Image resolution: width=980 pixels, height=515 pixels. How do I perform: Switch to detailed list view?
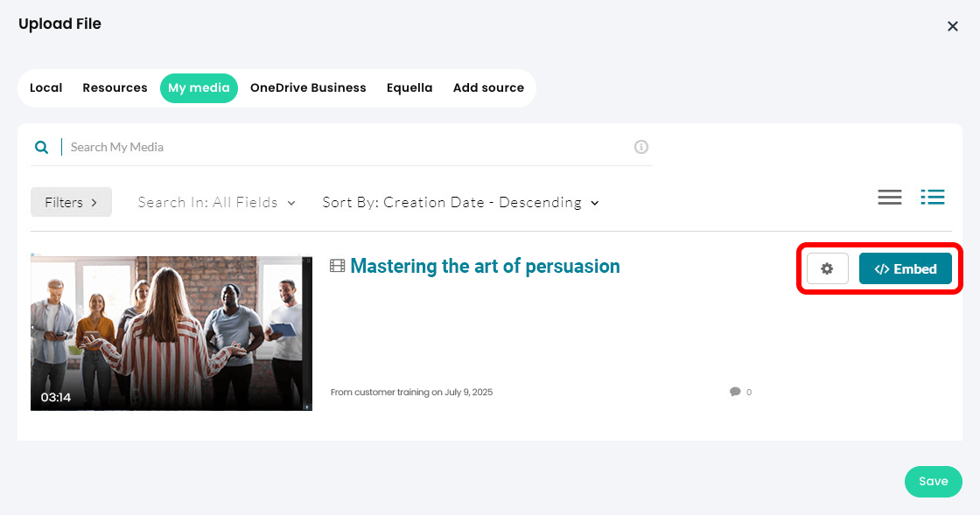click(933, 198)
